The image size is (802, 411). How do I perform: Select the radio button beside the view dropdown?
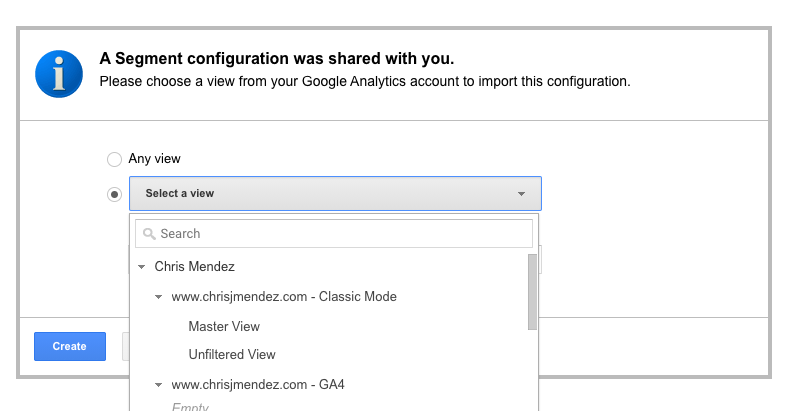point(114,194)
